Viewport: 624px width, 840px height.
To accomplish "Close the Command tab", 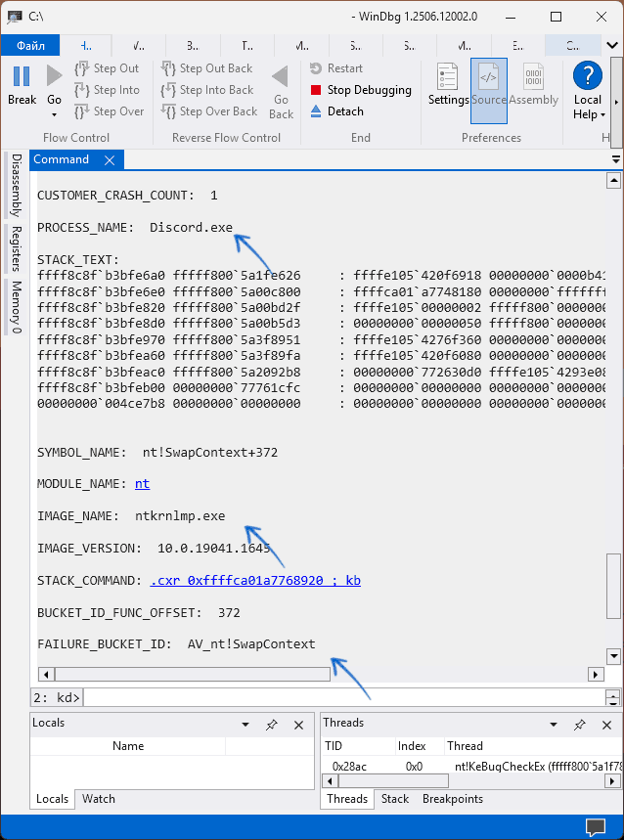I will 110,160.
